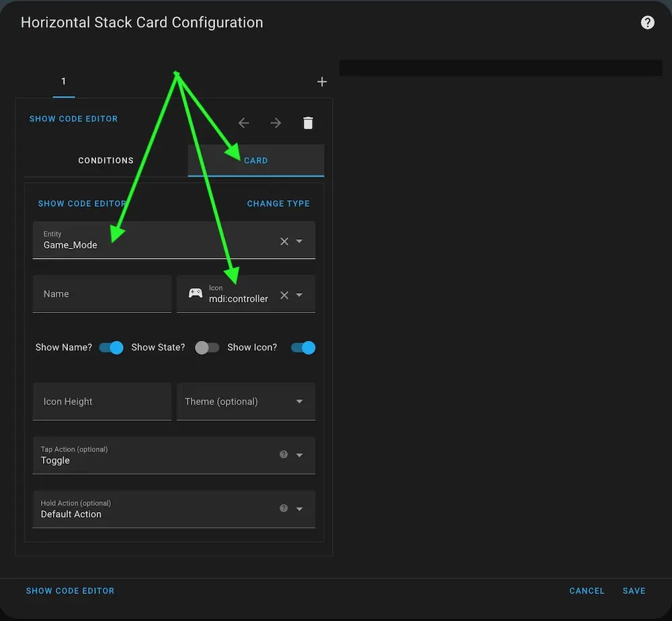Open the Tap Action dropdown arrow
Image resolution: width=672 pixels, height=621 pixels.
click(x=299, y=455)
